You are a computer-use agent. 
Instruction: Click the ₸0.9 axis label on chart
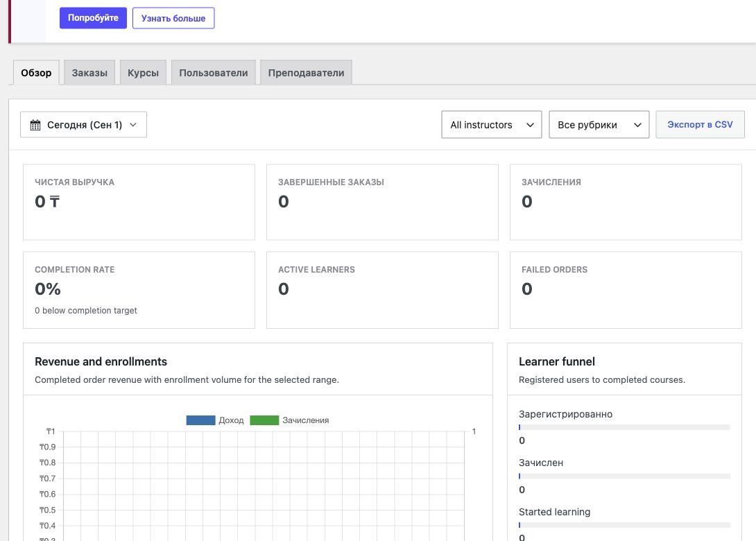(47, 447)
